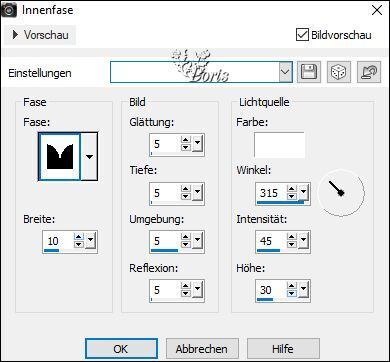Click the OK button
390x362 pixels.
coord(121,349)
